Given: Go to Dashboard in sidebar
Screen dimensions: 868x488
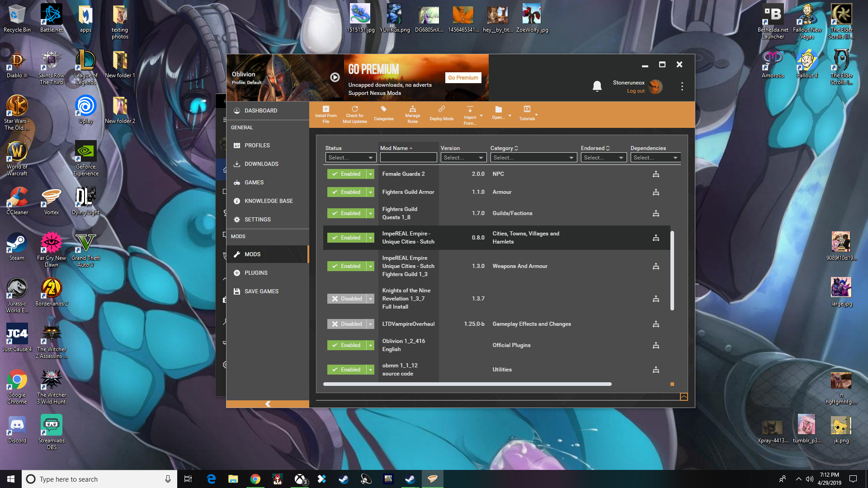Looking at the screenshot, I should (268, 111).
